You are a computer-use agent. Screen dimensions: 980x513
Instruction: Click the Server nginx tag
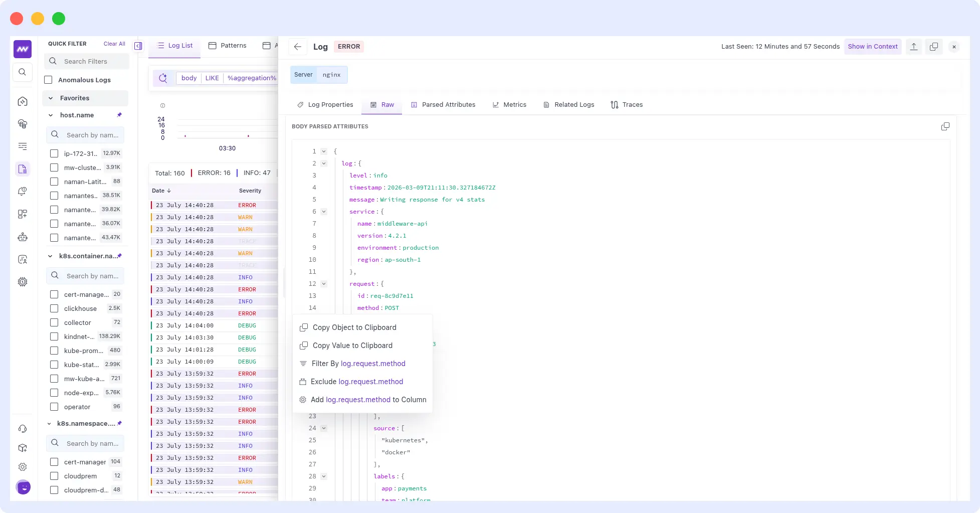[319, 75]
